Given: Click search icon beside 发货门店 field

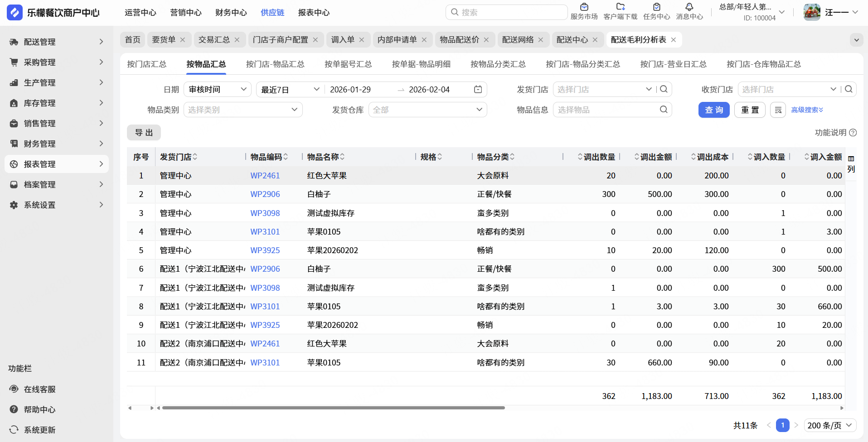Looking at the screenshot, I should (x=664, y=90).
